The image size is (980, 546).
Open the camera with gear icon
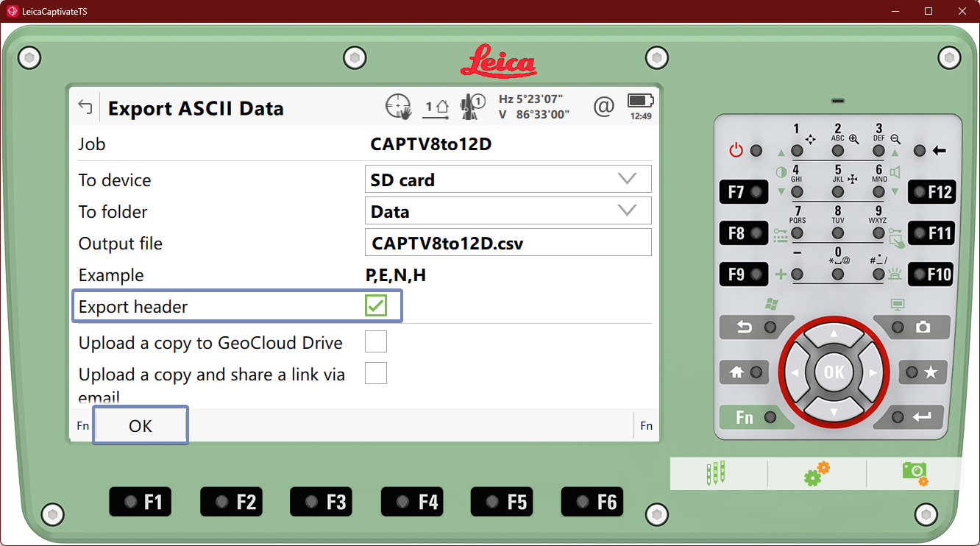pyautogui.click(x=915, y=473)
